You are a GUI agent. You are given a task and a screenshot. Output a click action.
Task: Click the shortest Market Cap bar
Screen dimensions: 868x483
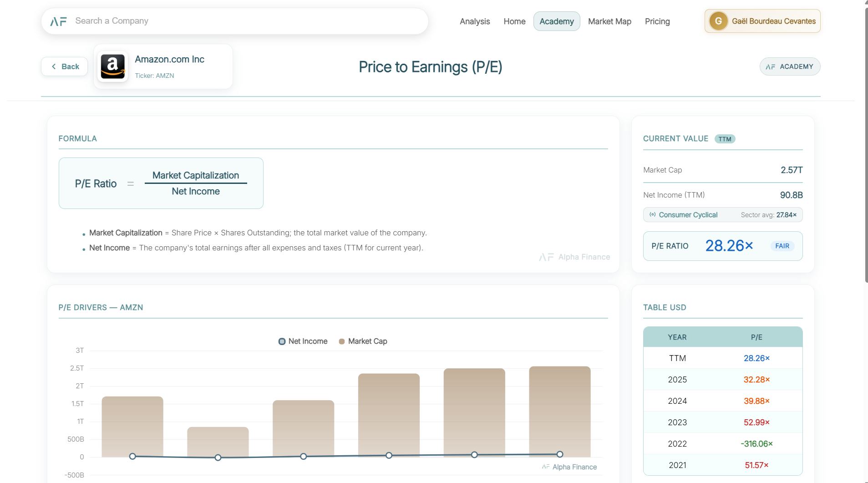point(218,442)
